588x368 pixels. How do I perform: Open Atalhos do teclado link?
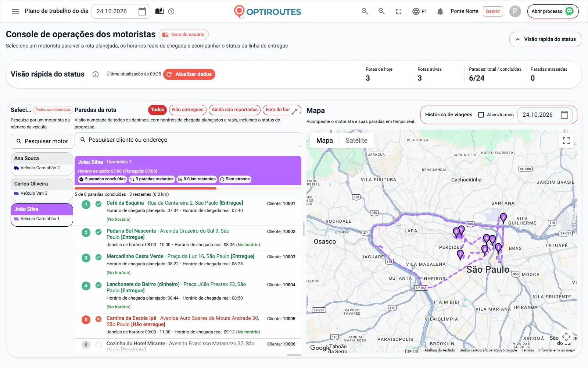click(440, 350)
